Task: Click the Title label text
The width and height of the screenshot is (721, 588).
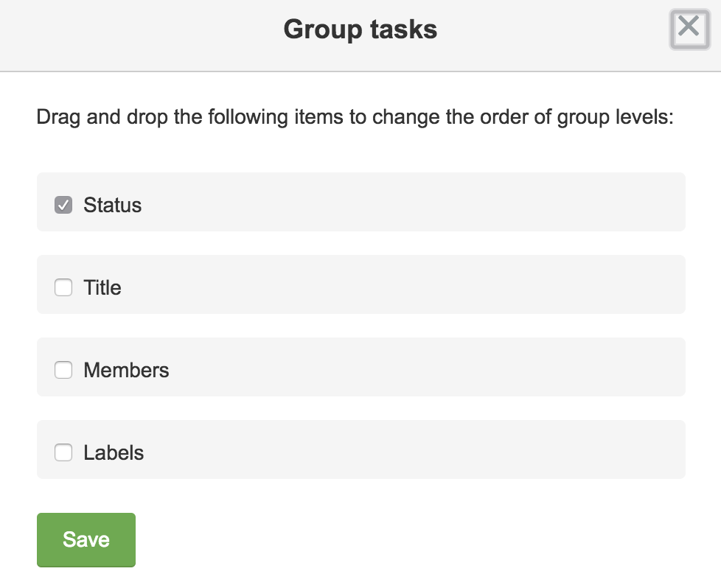Action: pos(102,287)
